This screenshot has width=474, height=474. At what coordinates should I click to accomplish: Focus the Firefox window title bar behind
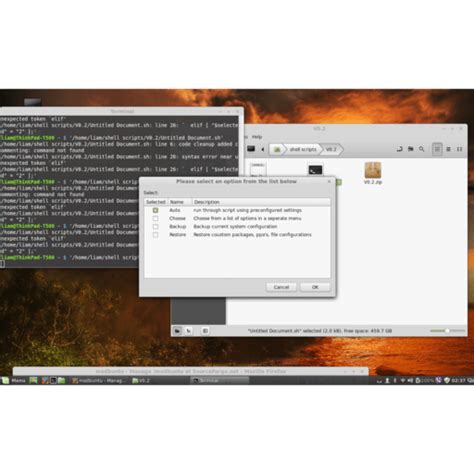191,371
